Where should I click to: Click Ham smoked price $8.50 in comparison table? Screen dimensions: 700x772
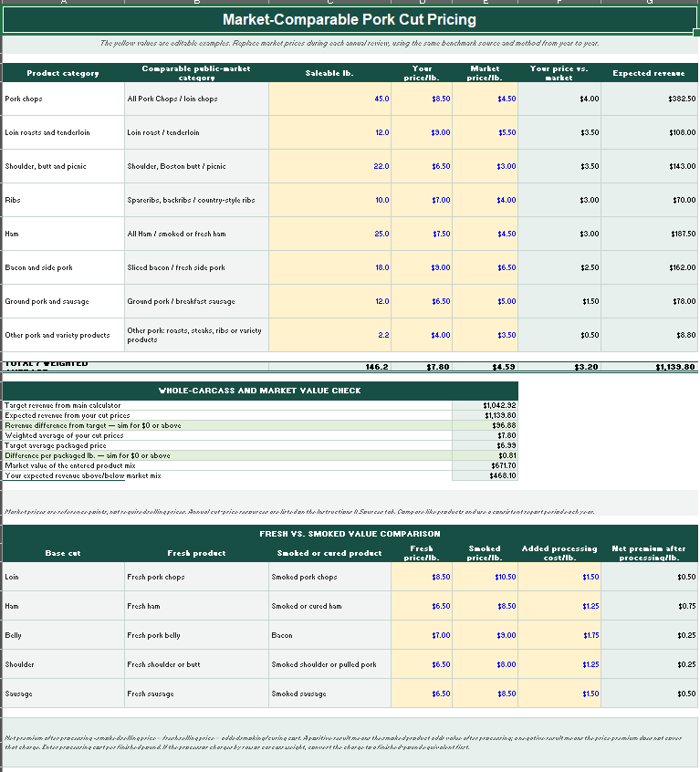(x=485, y=606)
